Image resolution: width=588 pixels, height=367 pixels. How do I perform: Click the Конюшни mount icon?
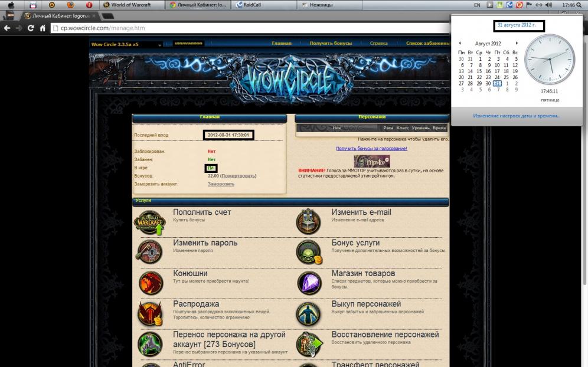point(150,283)
